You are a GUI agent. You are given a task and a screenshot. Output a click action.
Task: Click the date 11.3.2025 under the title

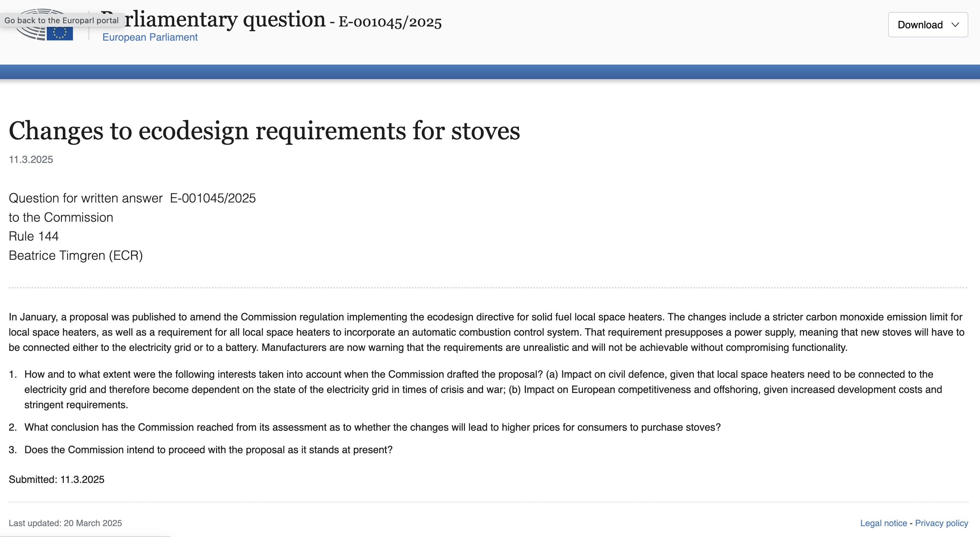click(31, 159)
